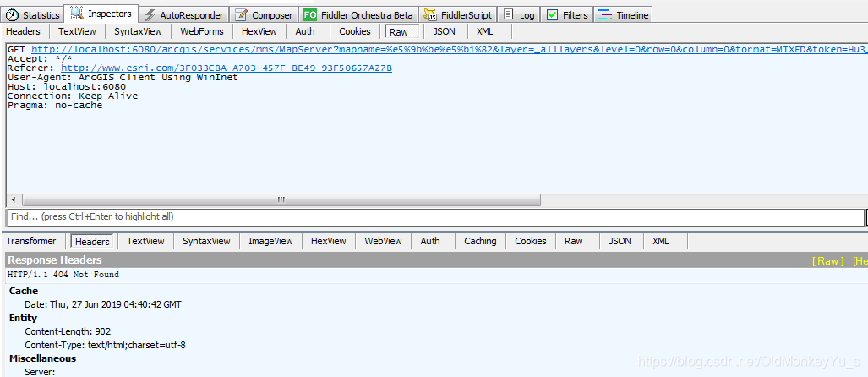Click the green FO Orchestra icon
This screenshot has width=868, height=377.
pyautogui.click(x=310, y=15)
